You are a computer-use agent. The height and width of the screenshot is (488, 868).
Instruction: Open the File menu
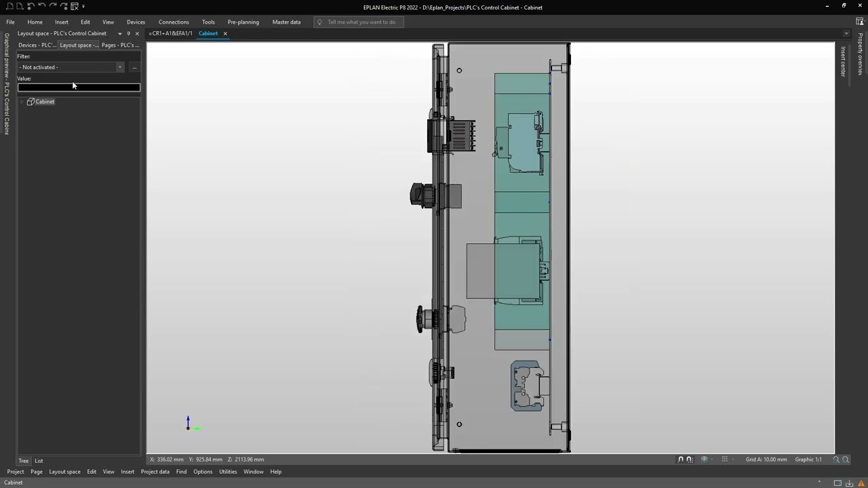pos(10,22)
